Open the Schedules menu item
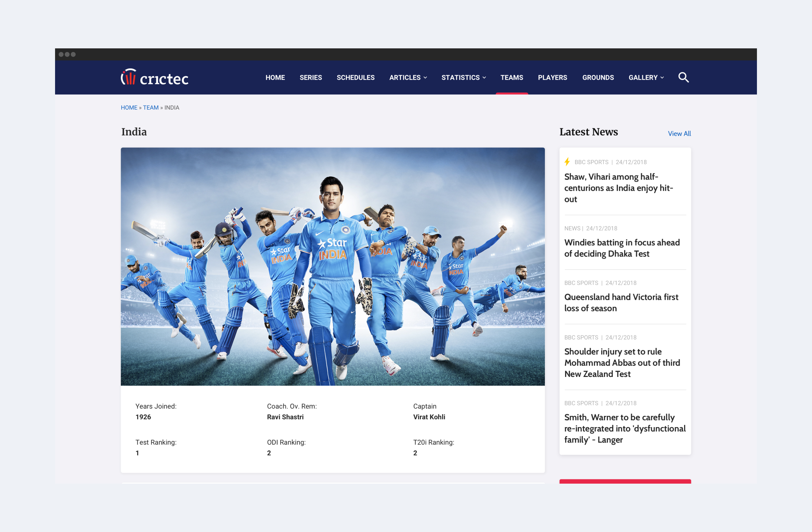 point(355,78)
